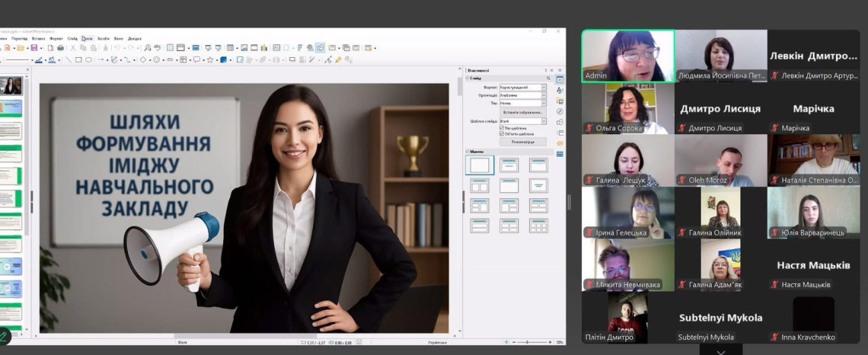
Task: Open sidebar Navigator compass icon
Action: tap(560, 112)
